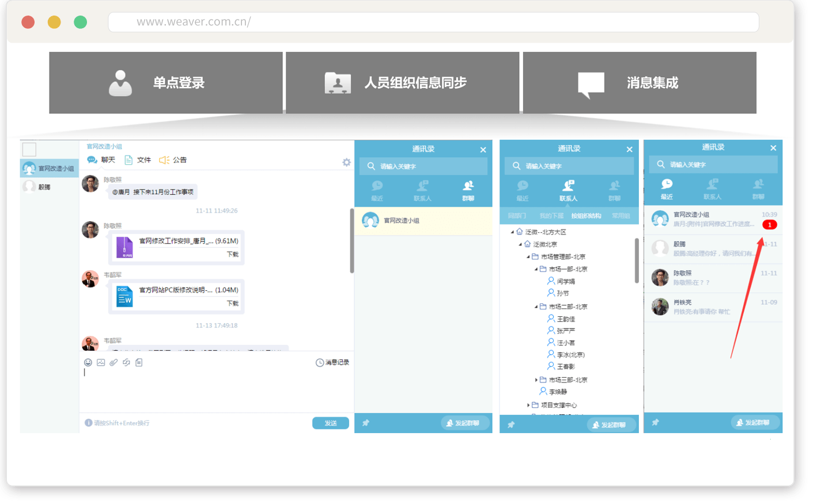Image resolution: width=821 pixels, height=504 pixels.
Task: Click the chat messages vertical scrollbar
Action: tap(351, 241)
